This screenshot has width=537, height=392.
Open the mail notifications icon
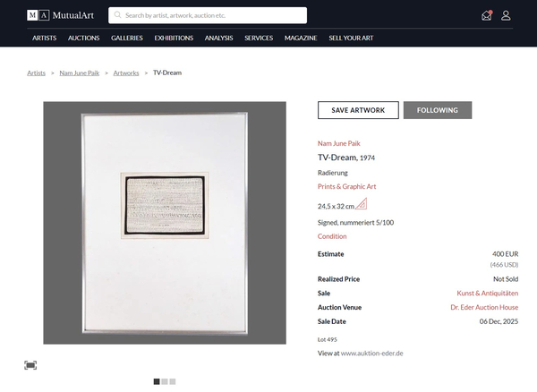pos(487,15)
